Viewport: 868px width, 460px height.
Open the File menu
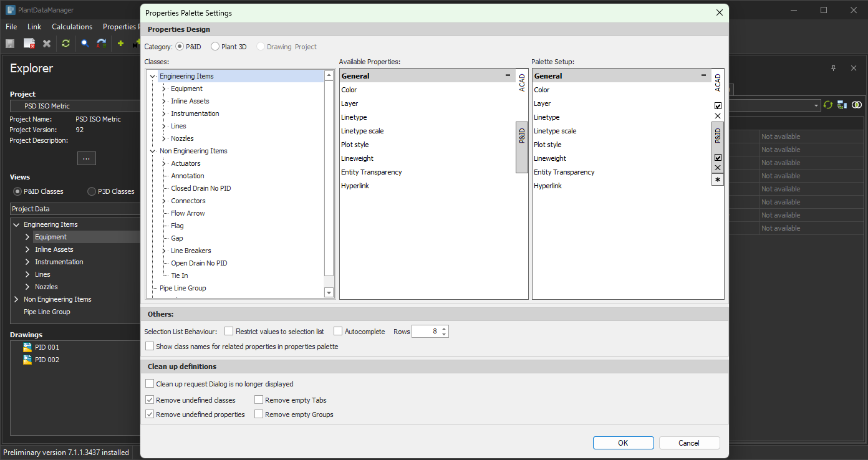pos(11,27)
